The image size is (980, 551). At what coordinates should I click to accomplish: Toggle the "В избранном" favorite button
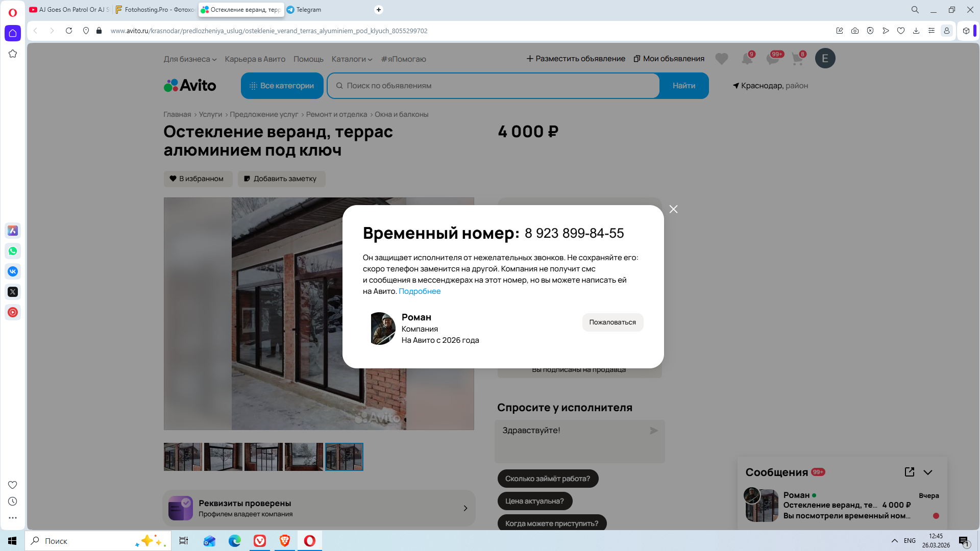[198, 179]
